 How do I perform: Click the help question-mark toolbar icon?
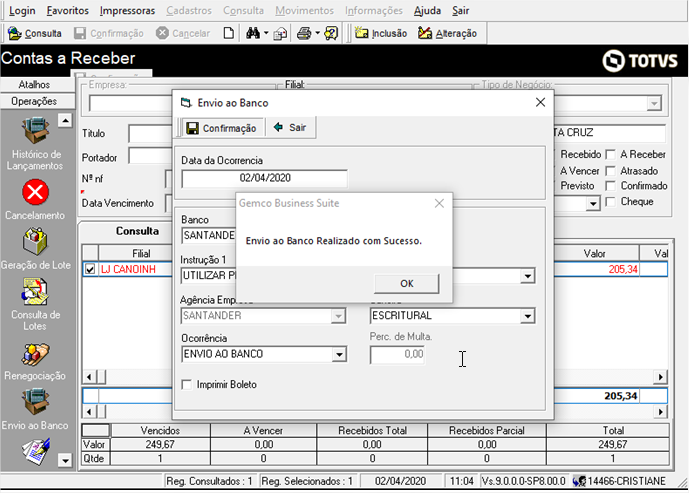[x=331, y=33]
